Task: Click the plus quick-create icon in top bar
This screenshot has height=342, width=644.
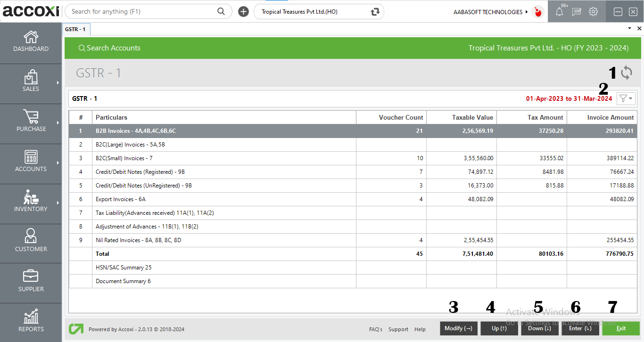Action: (x=243, y=12)
